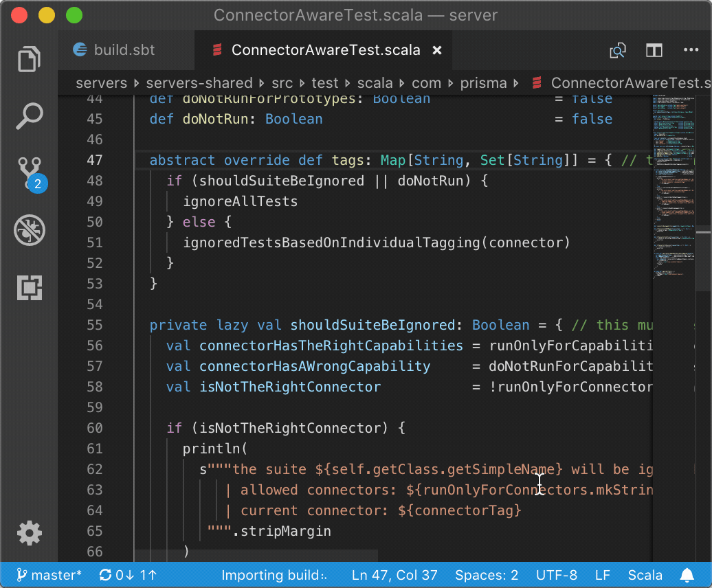Click the build.sbt file icon
Image resolution: width=712 pixels, height=588 pixels.
pyautogui.click(x=80, y=49)
